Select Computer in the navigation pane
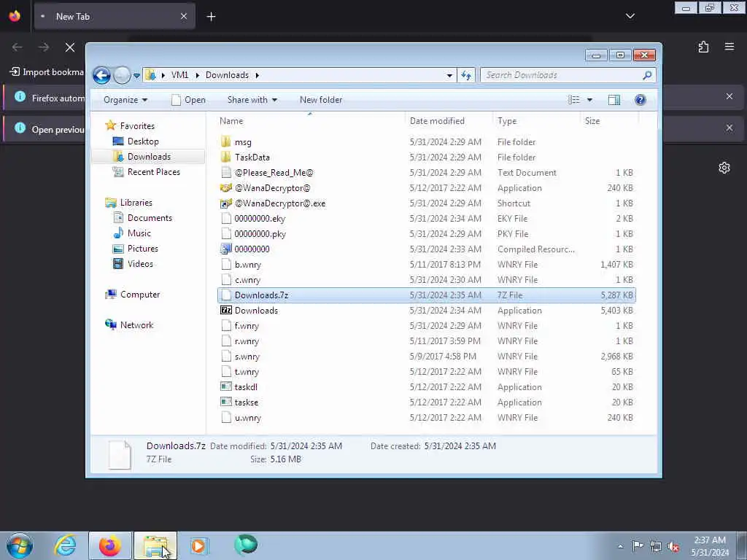This screenshot has width=747, height=560. point(133,295)
